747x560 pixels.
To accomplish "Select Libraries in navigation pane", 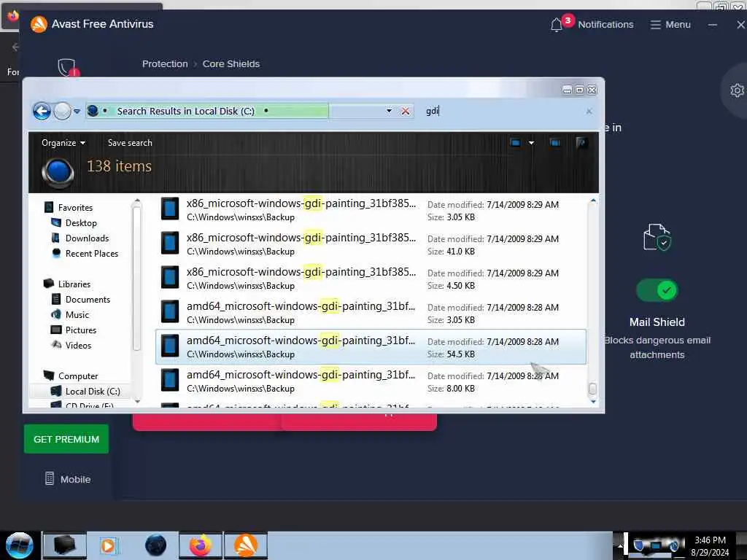I will pyautogui.click(x=74, y=284).
